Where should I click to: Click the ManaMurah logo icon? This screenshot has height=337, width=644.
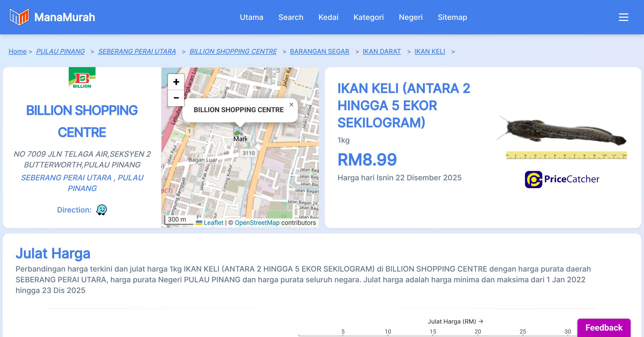[19, 17]
